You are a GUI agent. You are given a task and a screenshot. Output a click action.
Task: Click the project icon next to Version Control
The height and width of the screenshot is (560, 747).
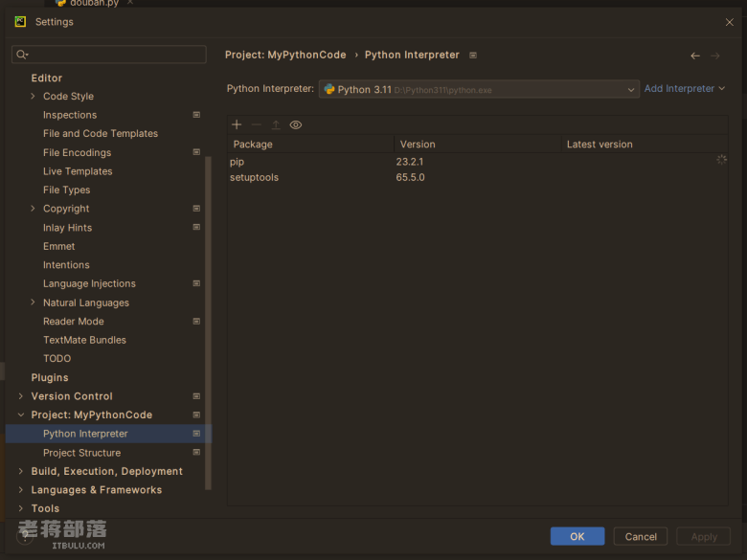pyautogui.click(x=196, y=396)
